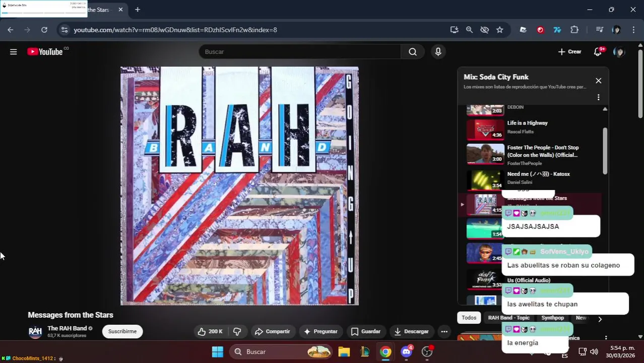
Task: Select Us (Official Audio) in playlist
Action: [x=529, y=280]
